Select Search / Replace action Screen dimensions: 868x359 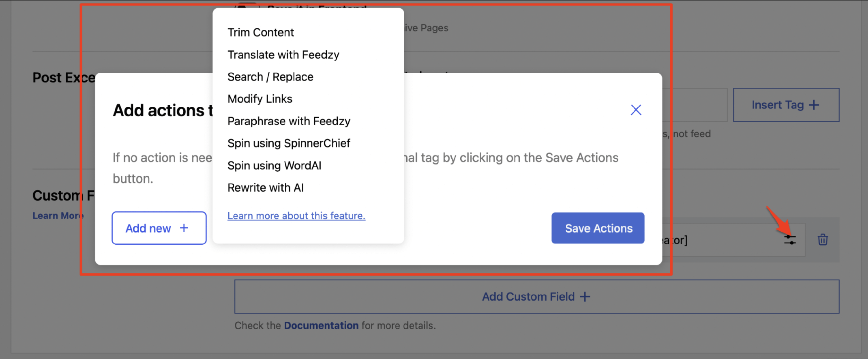point(270,77)
